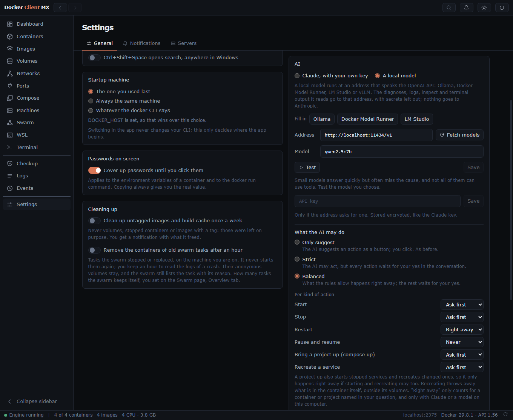Click the Test model button

307,168
